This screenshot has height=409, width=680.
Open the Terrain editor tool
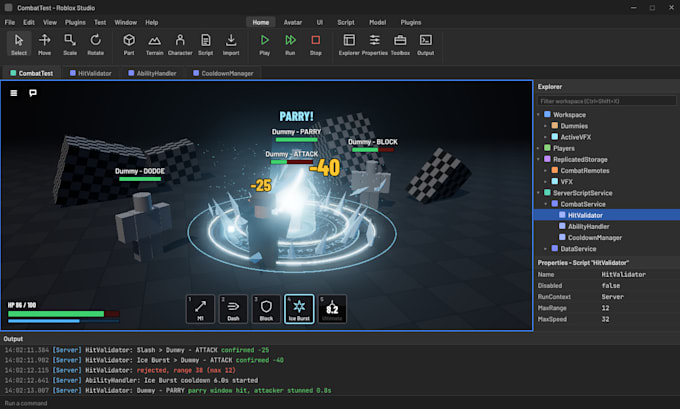154,44
